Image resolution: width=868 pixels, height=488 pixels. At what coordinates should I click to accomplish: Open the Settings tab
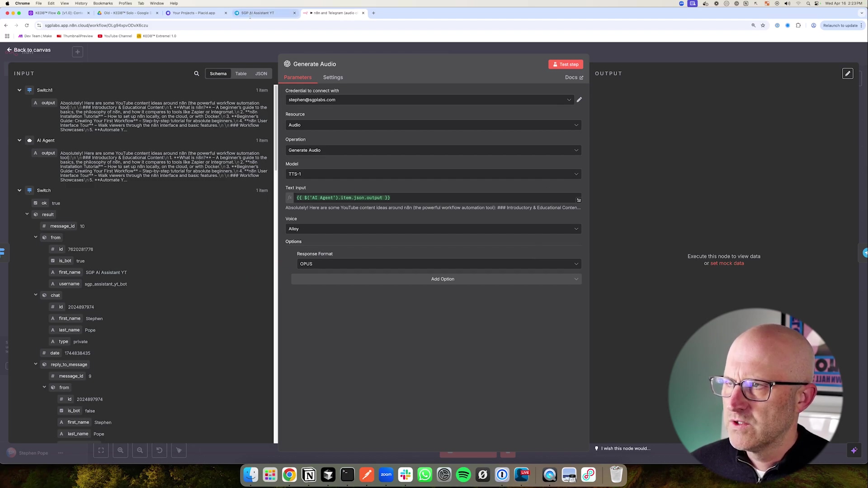coord(333,78)
